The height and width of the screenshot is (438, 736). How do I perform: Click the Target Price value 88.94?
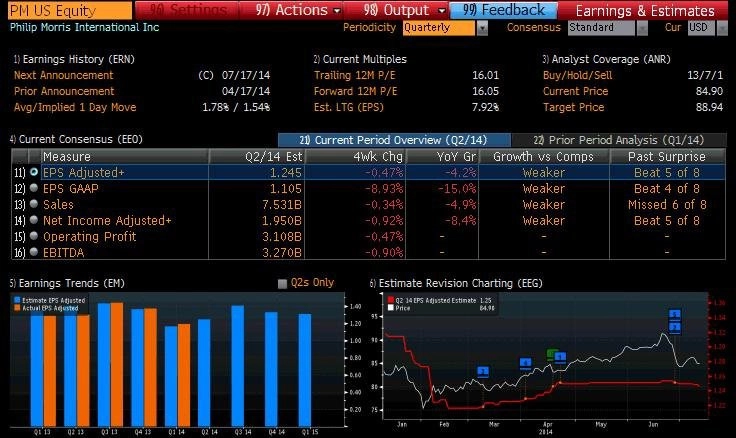[709, 107]
